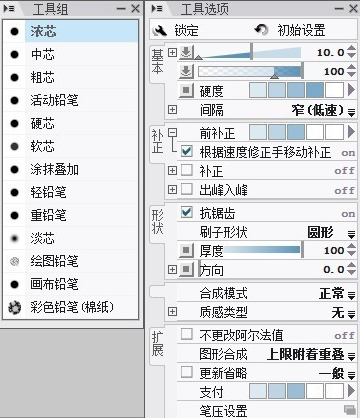This screenshot has height=418, width=360.
Task: Click the 厚度 dynamics square icon
Action: [x=186, y=250]
